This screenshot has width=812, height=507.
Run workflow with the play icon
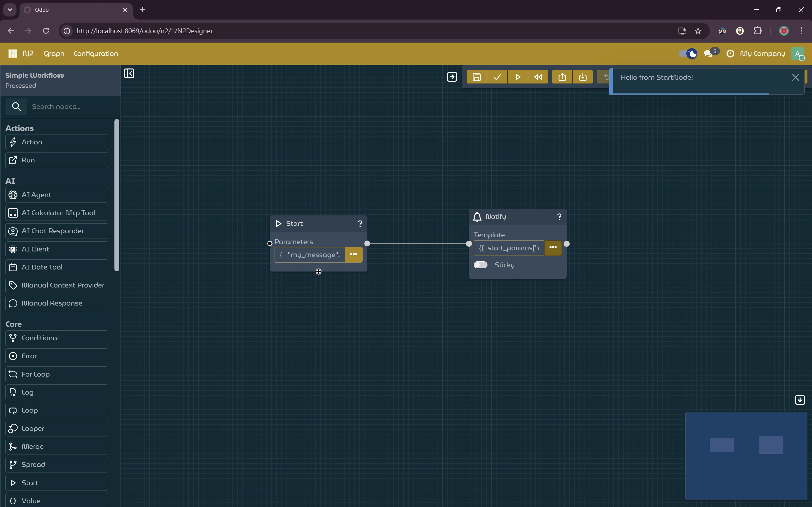518,77
